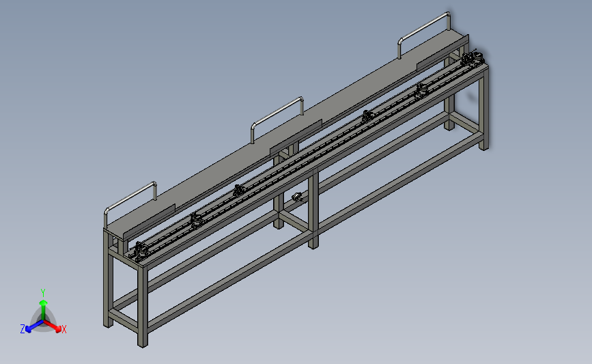Select the small loose component beneath the conveyor track

pyautogui.click(x=298, y=197)
